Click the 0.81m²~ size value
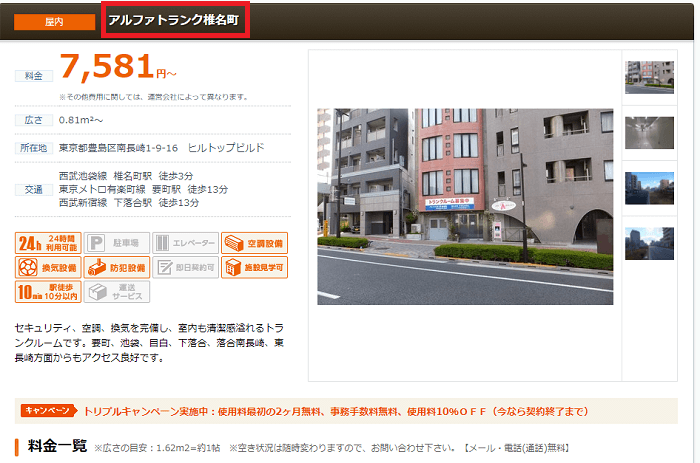700x463 pixels. [x=81, y=120]
